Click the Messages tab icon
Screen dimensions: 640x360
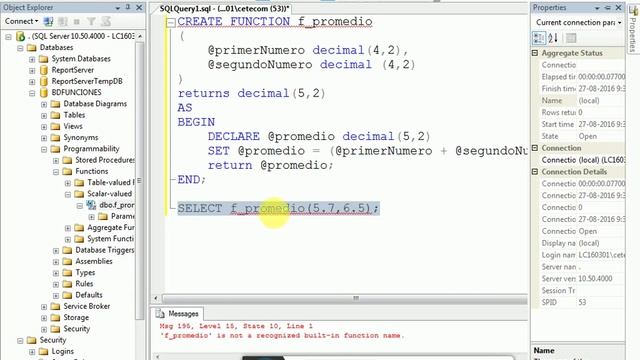(160, 313)
